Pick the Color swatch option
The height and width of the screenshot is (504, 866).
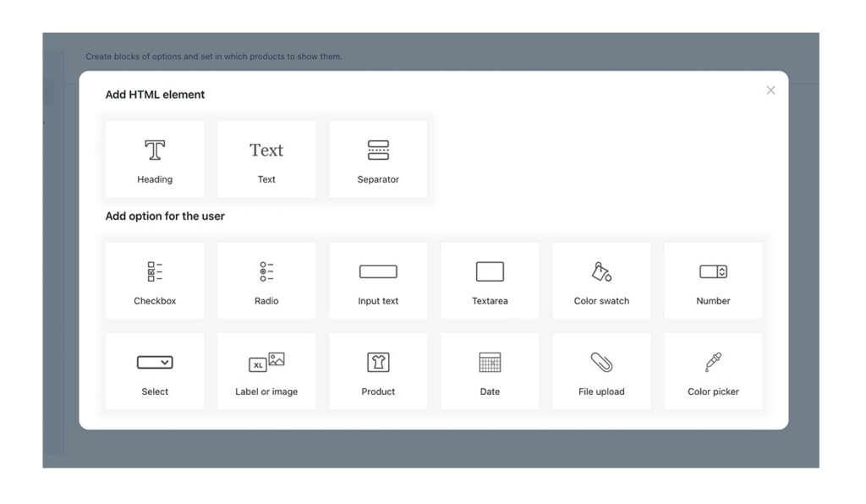[601, 281]
